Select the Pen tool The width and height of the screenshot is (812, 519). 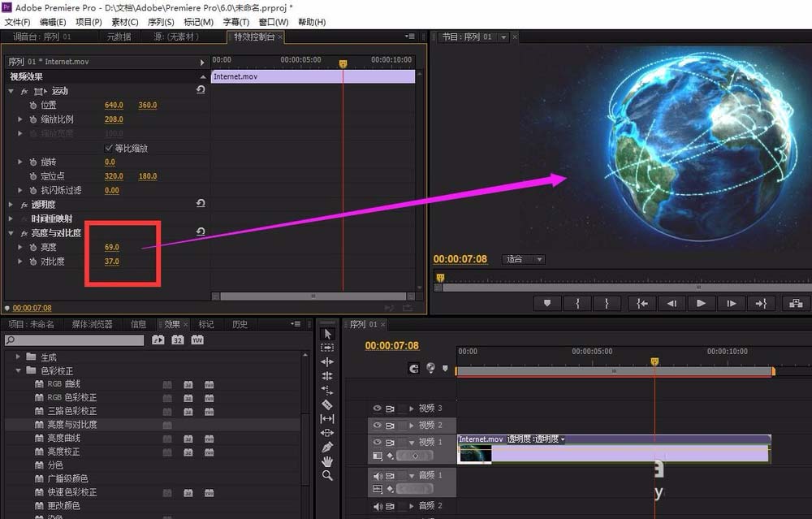pos(327,447)
